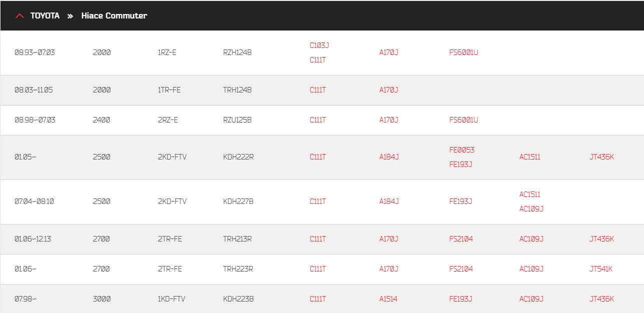
Task: Open FS2104 link in TRH223R row
Action: click(x=461, y=268)
